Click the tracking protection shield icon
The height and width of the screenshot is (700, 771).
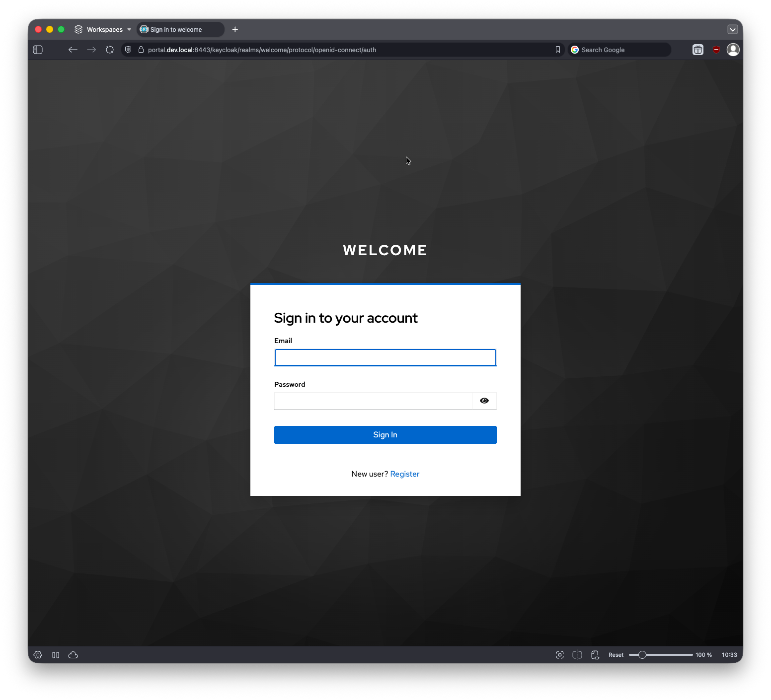point(128,50)
